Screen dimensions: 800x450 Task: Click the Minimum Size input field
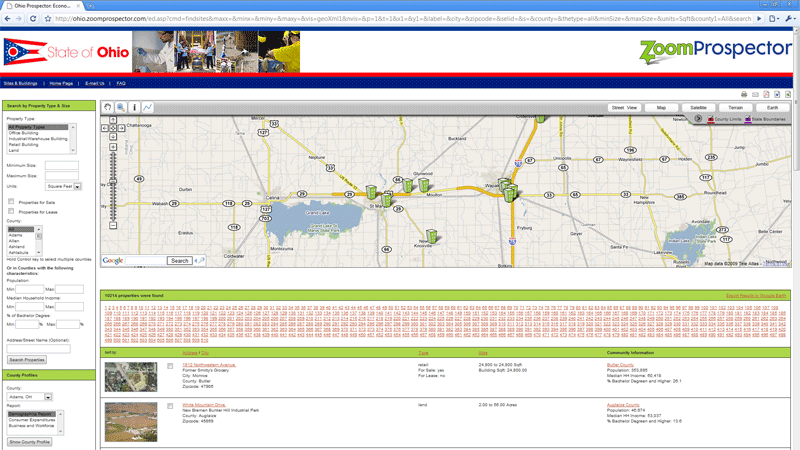coord(62,165)
